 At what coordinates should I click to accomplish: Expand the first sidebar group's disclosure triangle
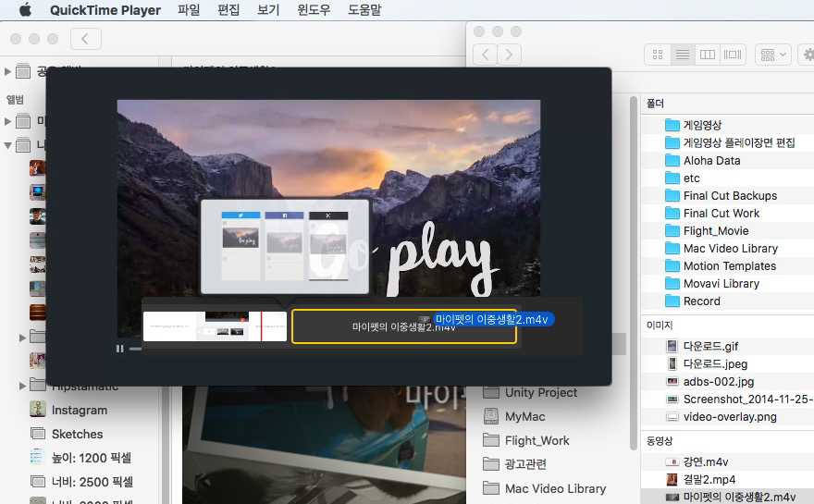click(7, 71)
